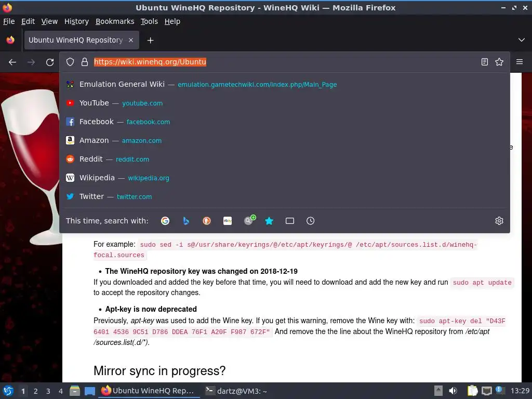The height and width of the screenshot is (399, 532).
Task: Open Firefox View pinned icon
Action: click(x=10, y=40)
